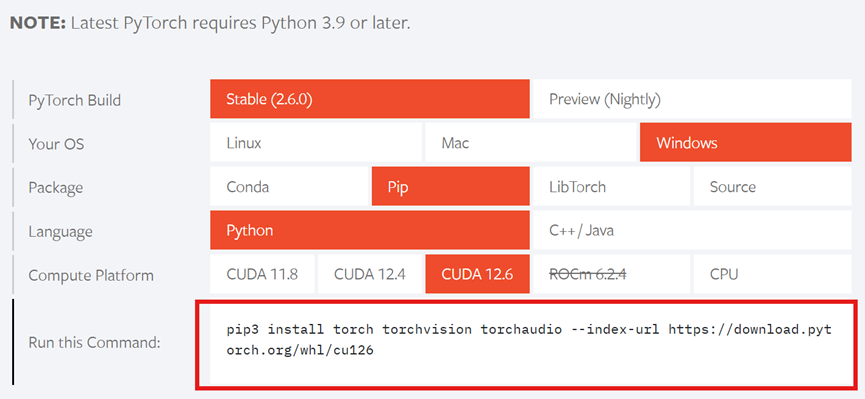Click the PyTorch Build row label

(x=74, y=100)
